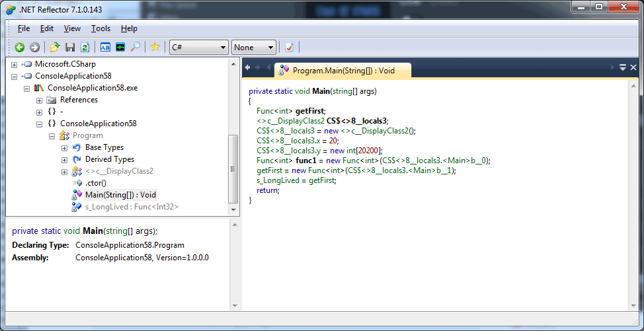Click 'ConsoleApplication58, Version=1.0.0.0' assembly text
Screen dimensions: 644x331
click(142, 258)
